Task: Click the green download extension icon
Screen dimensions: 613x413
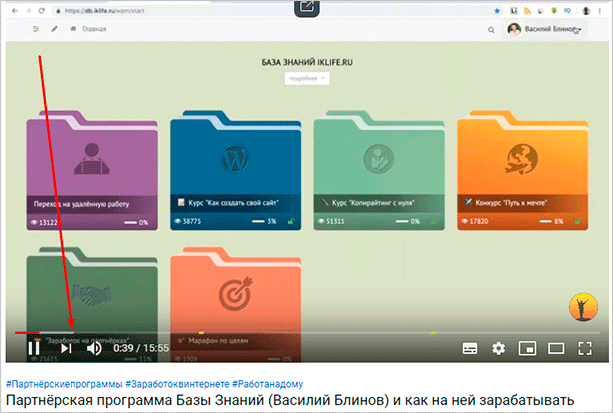Action: 554,11
